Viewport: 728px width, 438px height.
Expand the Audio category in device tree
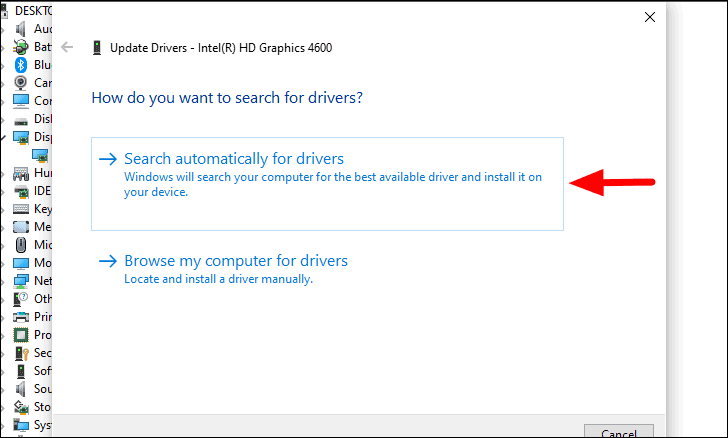3,31
